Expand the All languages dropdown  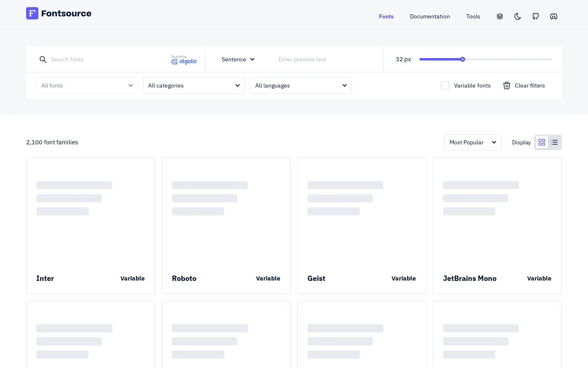pyautogui.click(x=301, y=85)
